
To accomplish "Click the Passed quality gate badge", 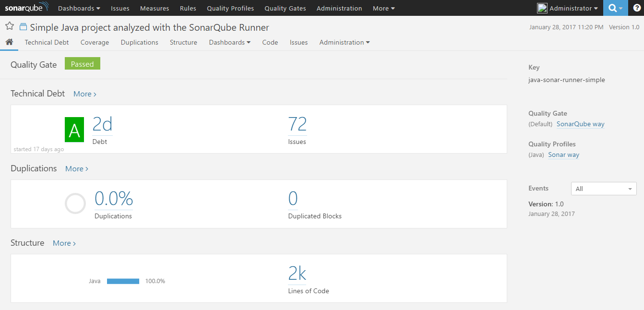I will point(83,64).
